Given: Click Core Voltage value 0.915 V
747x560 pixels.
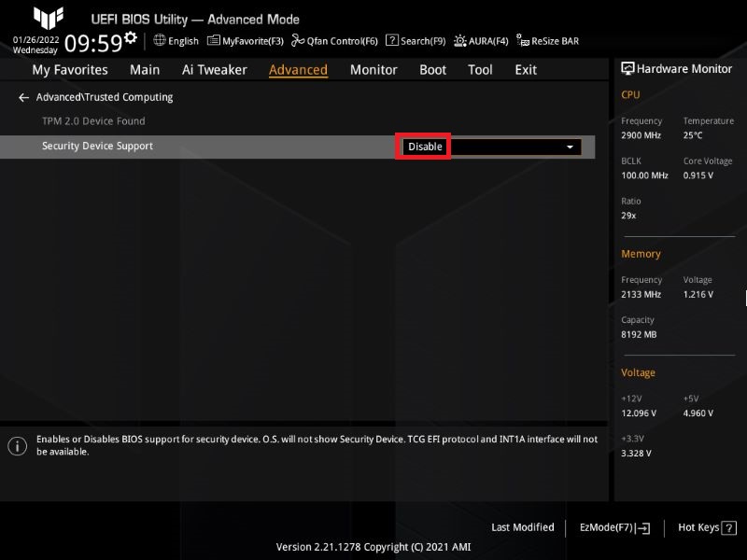Looking at the screenshot, I should [698, 175].
